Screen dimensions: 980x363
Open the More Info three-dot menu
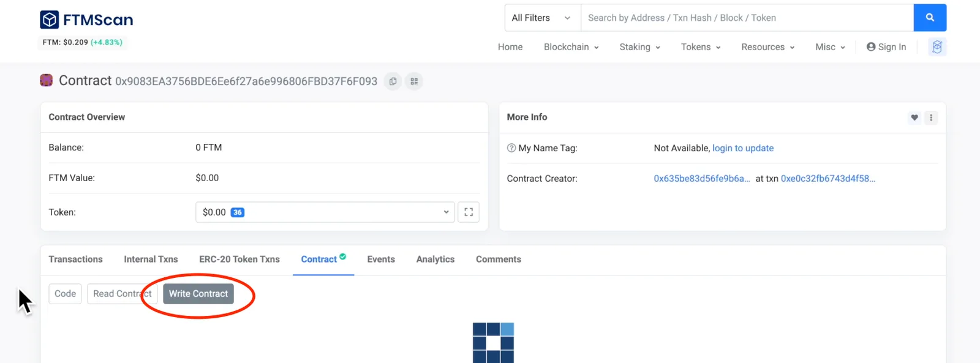[x=931, y=118]
